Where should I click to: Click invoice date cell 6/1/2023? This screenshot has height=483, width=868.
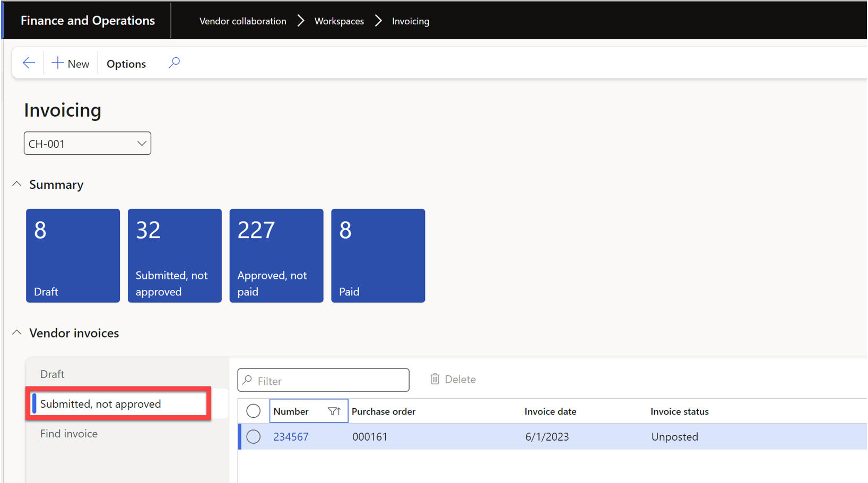tap(547, 437)
